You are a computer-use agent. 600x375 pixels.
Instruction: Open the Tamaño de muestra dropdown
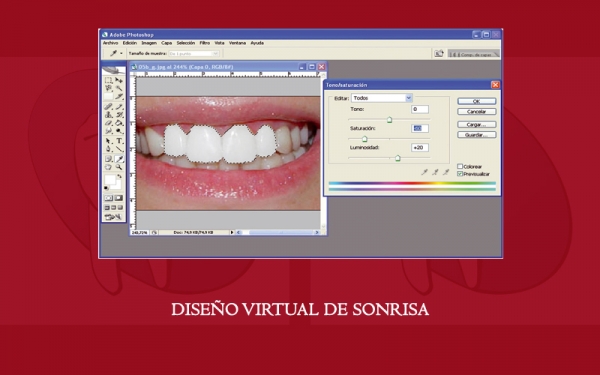click(194, 54)
